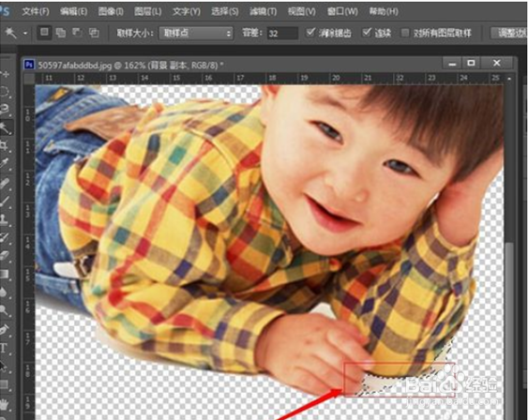
Task: Click scroll-up arrow of document scrollbar
Action: (509, 79)
